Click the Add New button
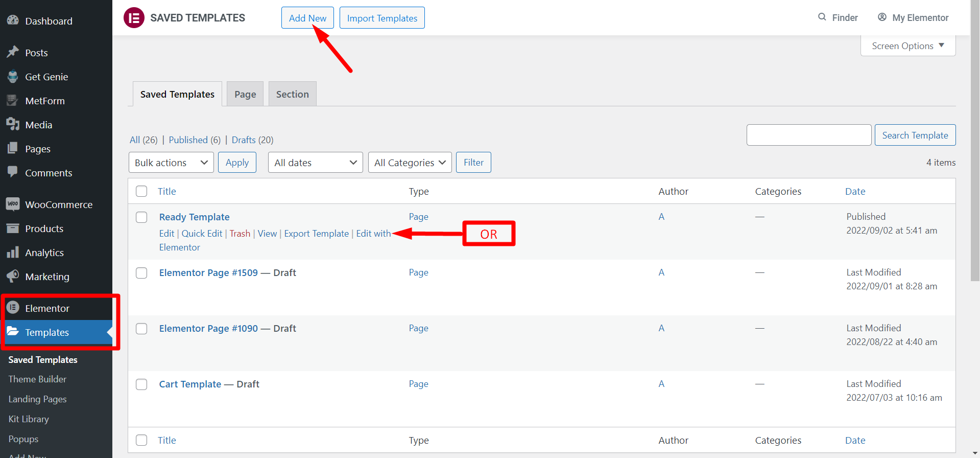 (307, 18)
